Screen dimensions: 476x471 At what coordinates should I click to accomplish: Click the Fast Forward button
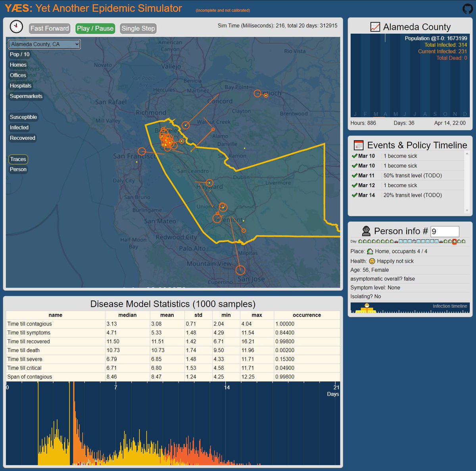pos(50,29)
